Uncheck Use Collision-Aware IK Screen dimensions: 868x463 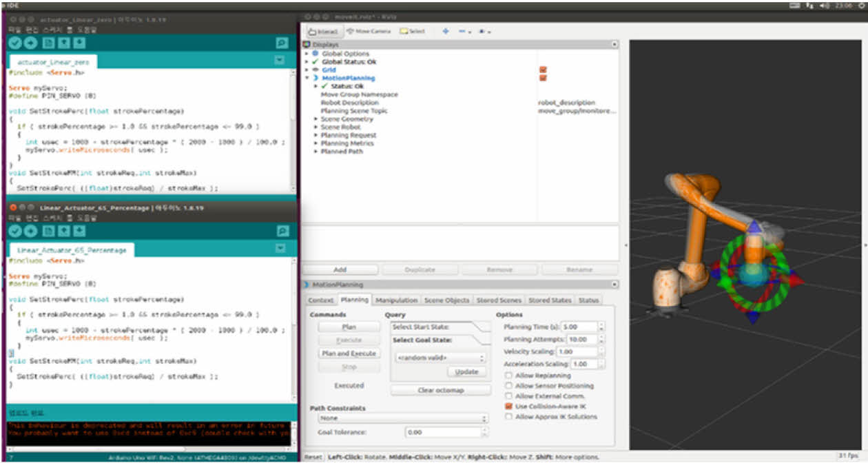point(509,407)
